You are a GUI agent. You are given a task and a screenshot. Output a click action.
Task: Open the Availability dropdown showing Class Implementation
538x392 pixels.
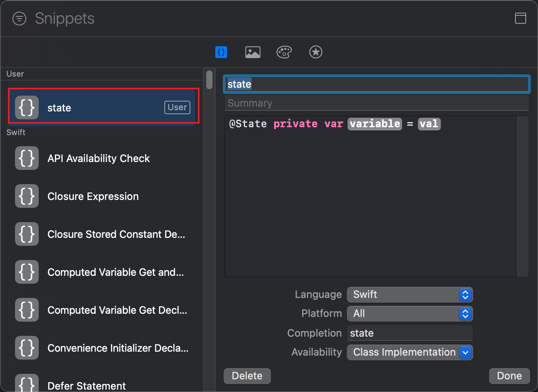coord(410,352)
